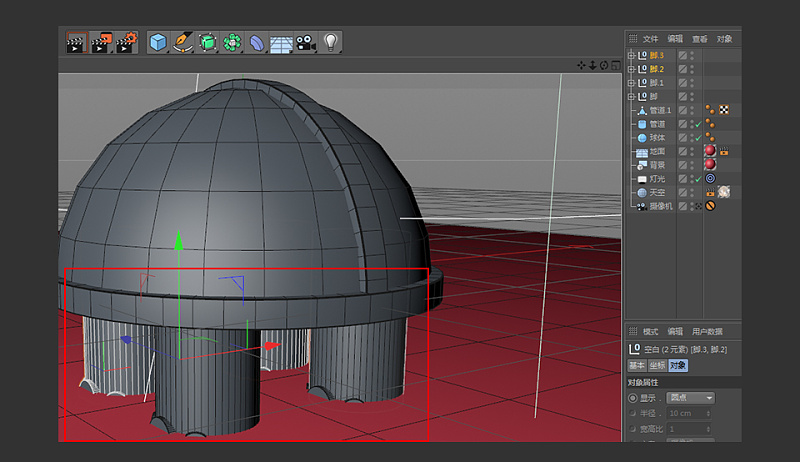
Task: Click the 基本 tab button
Action: [x=637, y=366]
